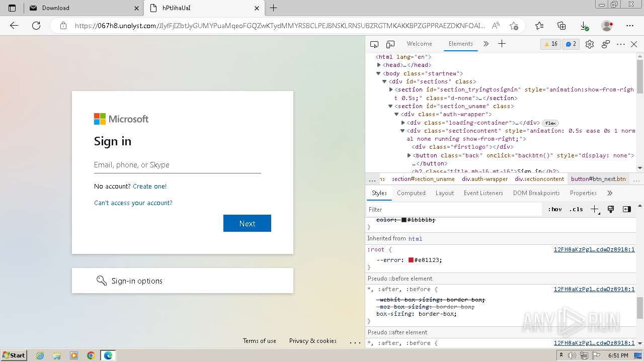Screen dimensions: 644x362
Task: Toggle device emulation in DevTools
Action: point(390,44)
